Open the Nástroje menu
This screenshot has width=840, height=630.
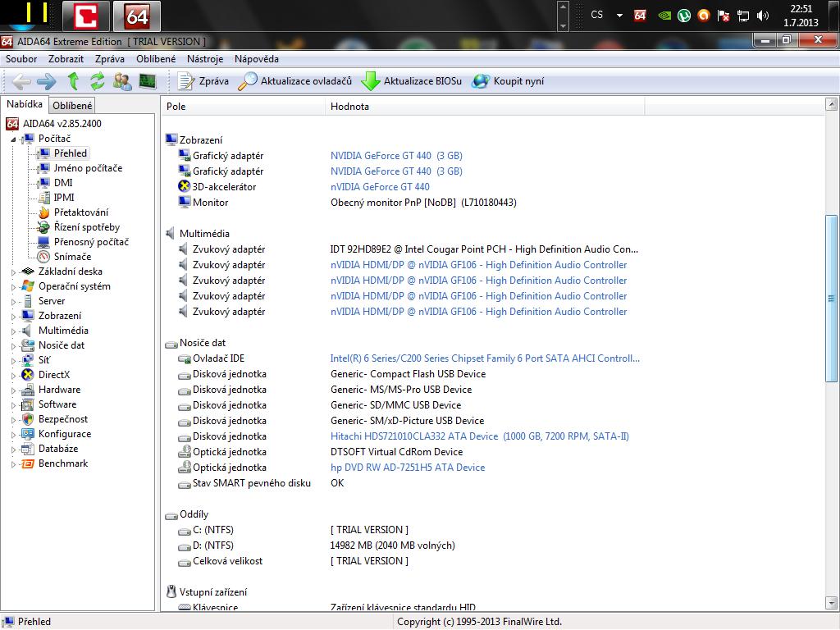pyautogui.click(x=204, y=59)
